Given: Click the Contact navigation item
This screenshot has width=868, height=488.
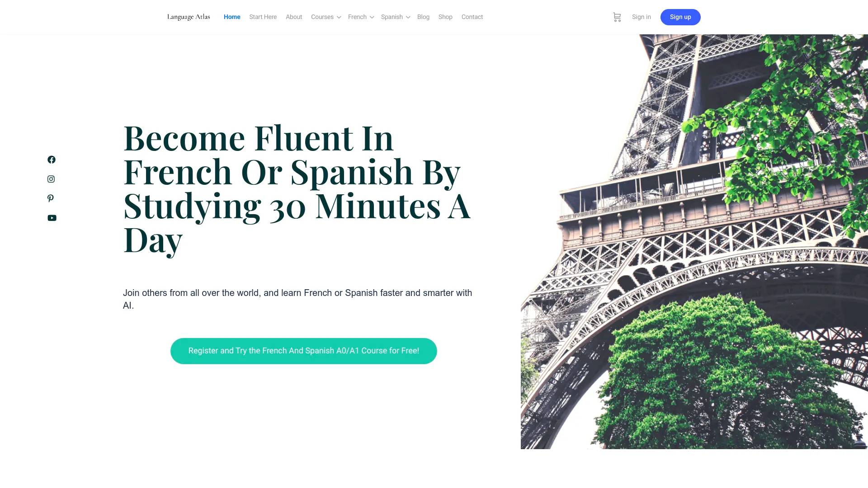Looking at the screenshot, I should [x=472, y=17].
